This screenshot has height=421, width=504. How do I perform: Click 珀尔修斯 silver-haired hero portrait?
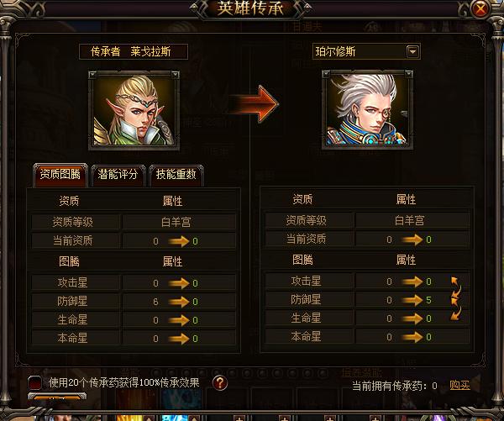pos(367,110)
